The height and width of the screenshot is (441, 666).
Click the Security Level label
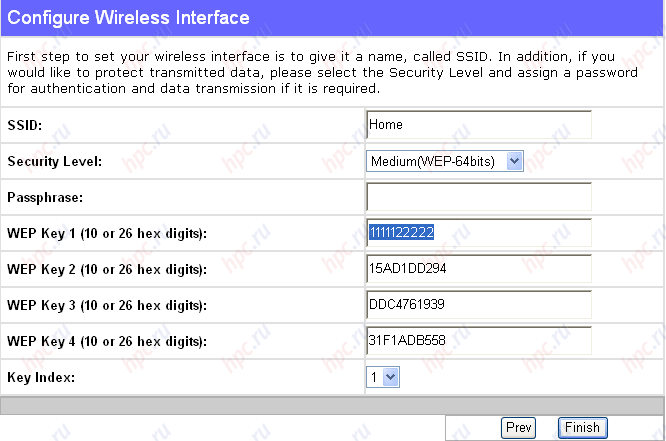(x=55, y=161)
